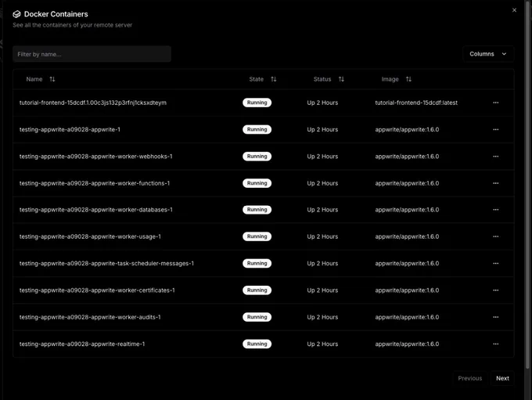The width and height of the screenshot is (532, 400).
Task: Open actions menu for appwrite-worker-databases-1 row
Action: 496,210
